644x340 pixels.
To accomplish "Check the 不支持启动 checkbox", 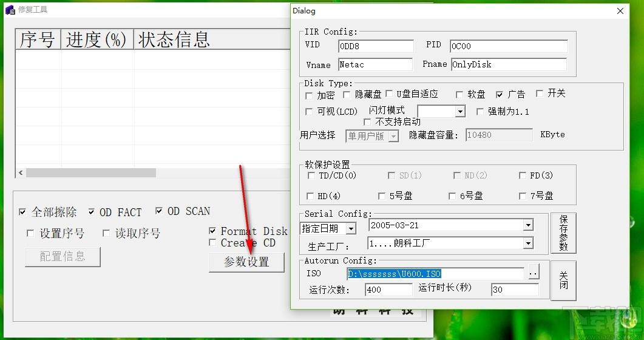I will click(367, 122).
